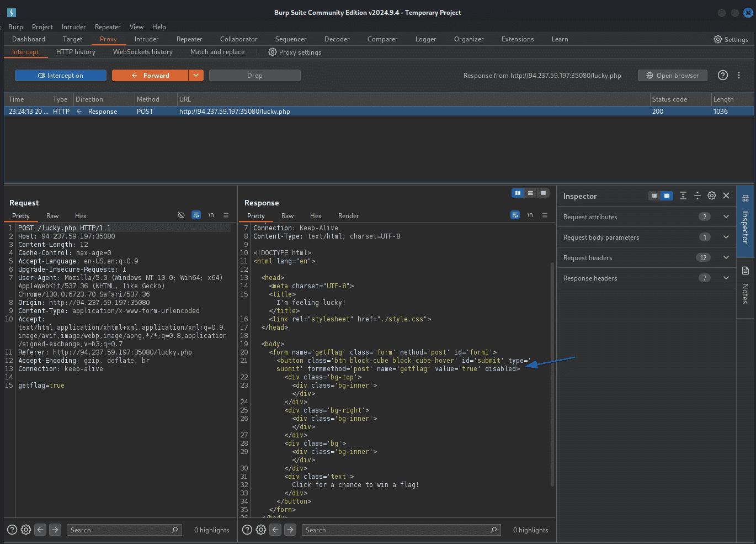The height and width of the screenshot is (544, 756).
Task: Switch Response view to Hex tab
Action: coord(316,215)
